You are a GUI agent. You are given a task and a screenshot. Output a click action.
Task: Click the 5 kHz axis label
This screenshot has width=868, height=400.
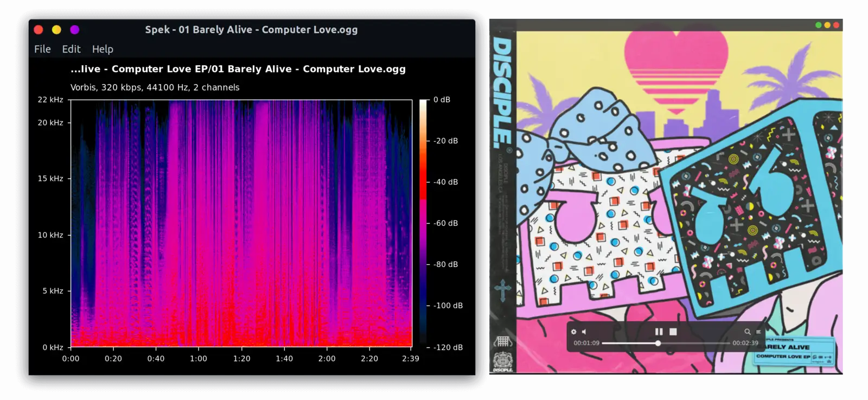point(53,291)
